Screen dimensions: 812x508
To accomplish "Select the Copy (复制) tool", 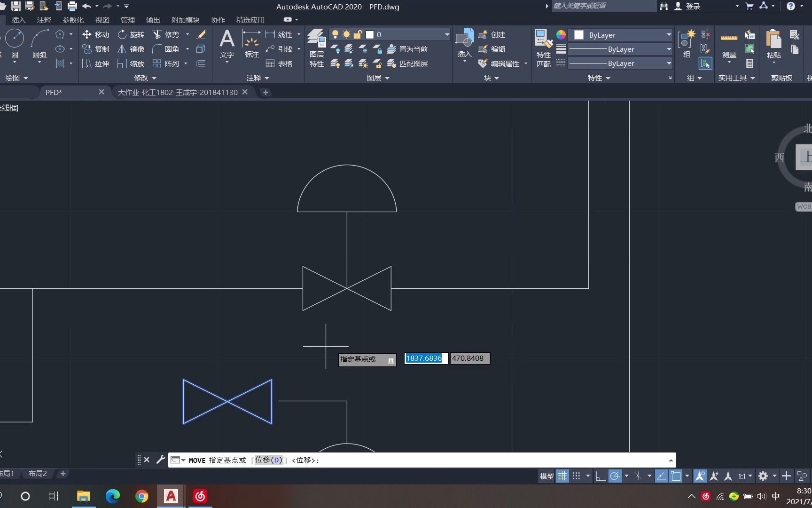I will (95, 49).
